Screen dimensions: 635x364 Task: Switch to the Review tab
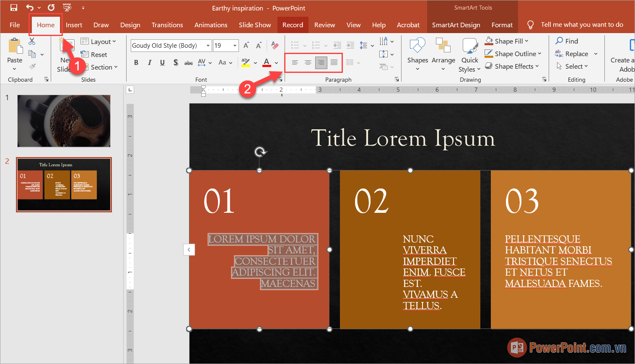click(325, 25)
